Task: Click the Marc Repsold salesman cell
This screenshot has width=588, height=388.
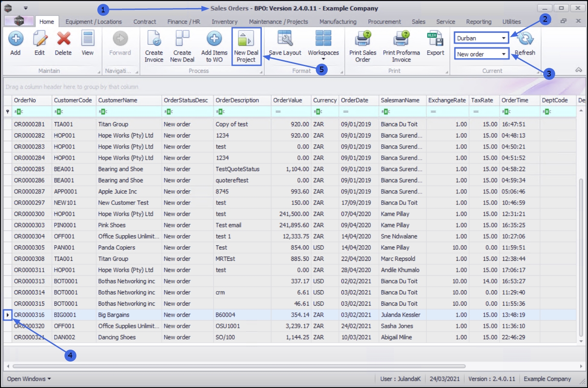Action: tap(402, 259)
